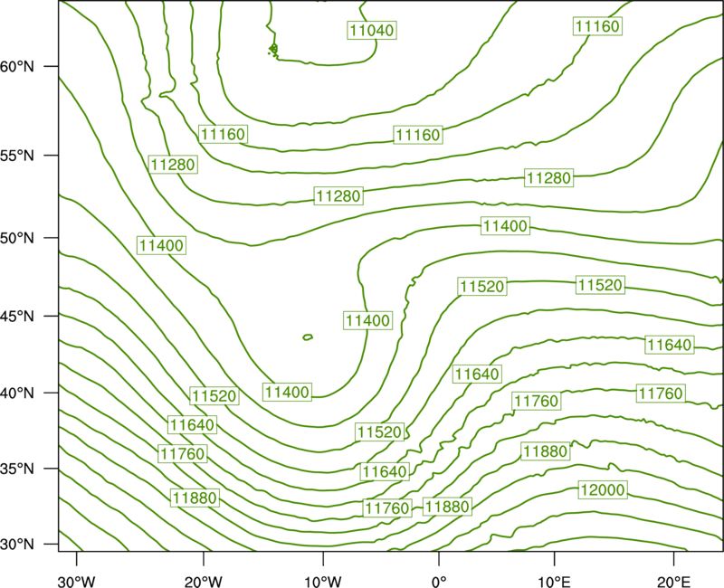Select the 35°N latitude tick label
The width and height of the screenshot is (724, 588).
click(17, 469)
